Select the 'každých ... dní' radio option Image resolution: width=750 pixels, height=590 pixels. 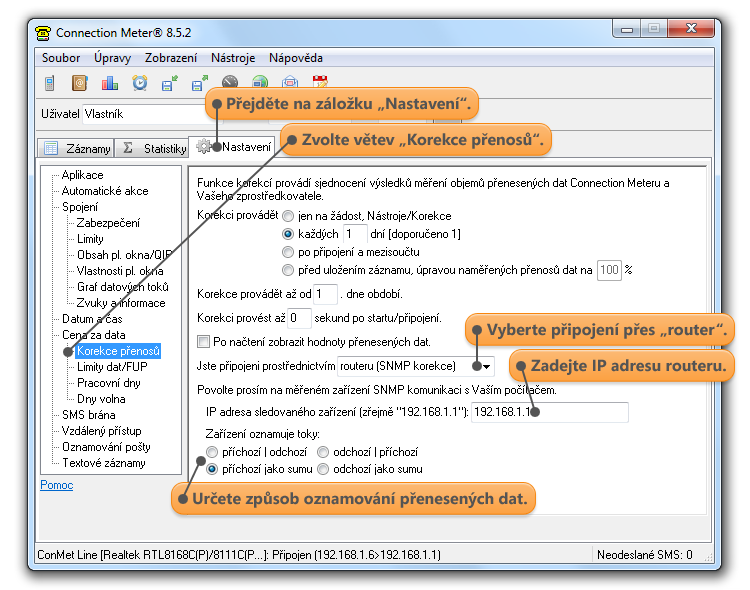[288, 234]
